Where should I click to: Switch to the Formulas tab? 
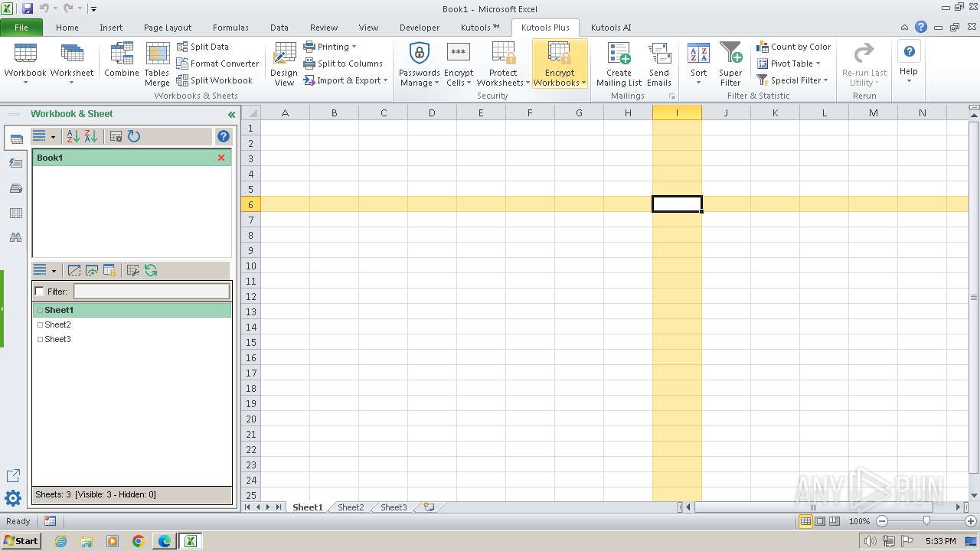point(230,28)
